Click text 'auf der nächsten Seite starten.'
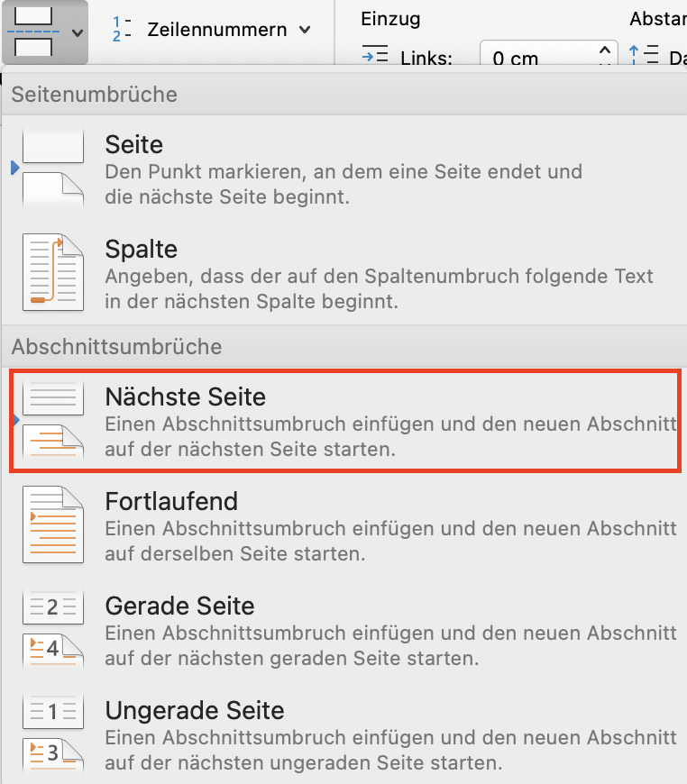This screenshot has width=687, height=784. pos(250,449)
